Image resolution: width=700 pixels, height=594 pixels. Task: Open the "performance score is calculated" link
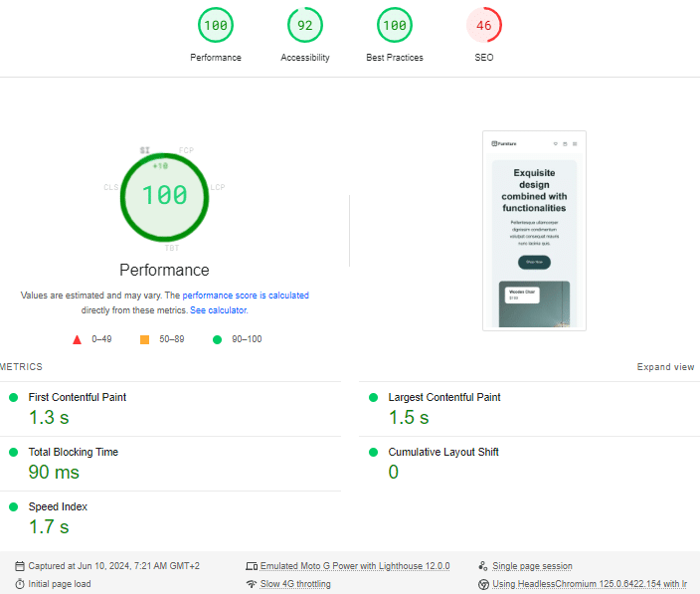(x=245, y=296)
